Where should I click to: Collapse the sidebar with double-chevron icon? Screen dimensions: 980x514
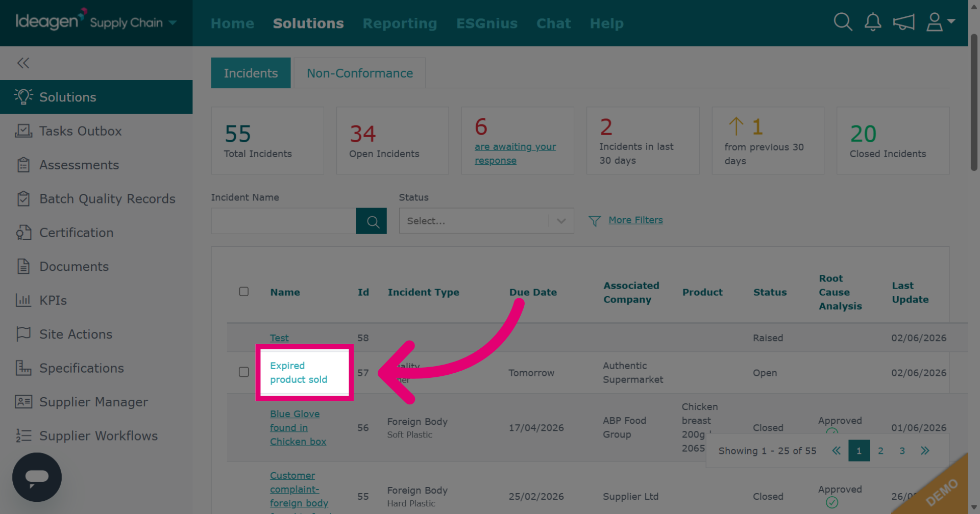23,63
